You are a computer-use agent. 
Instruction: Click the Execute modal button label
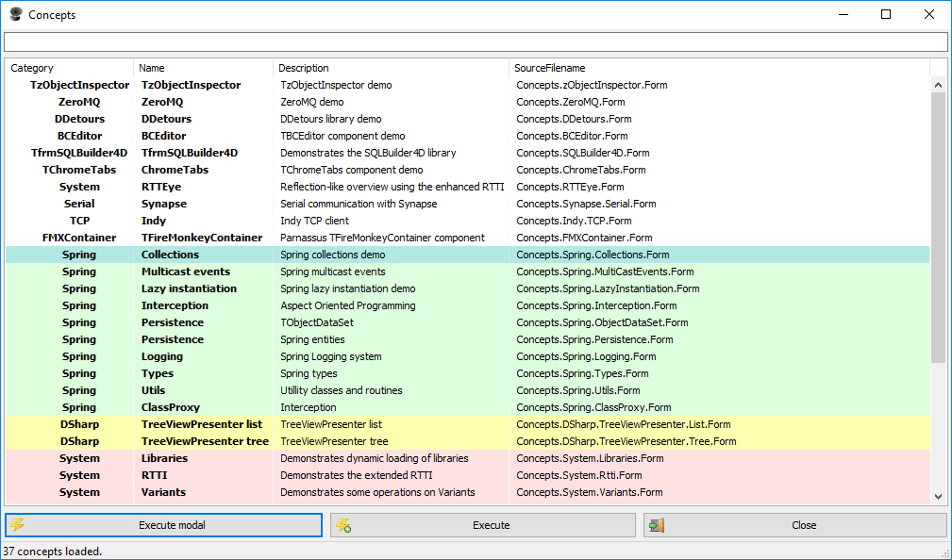coord(172,525)
